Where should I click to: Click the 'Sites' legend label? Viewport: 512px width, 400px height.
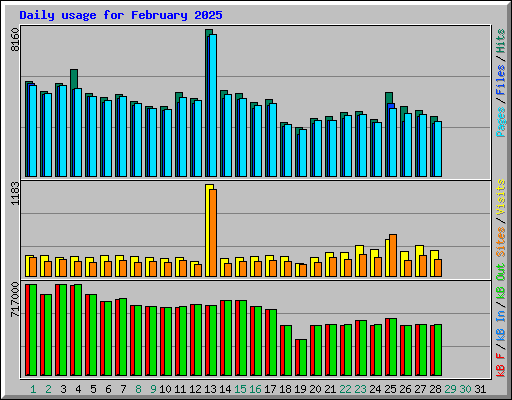coord(501,242)
